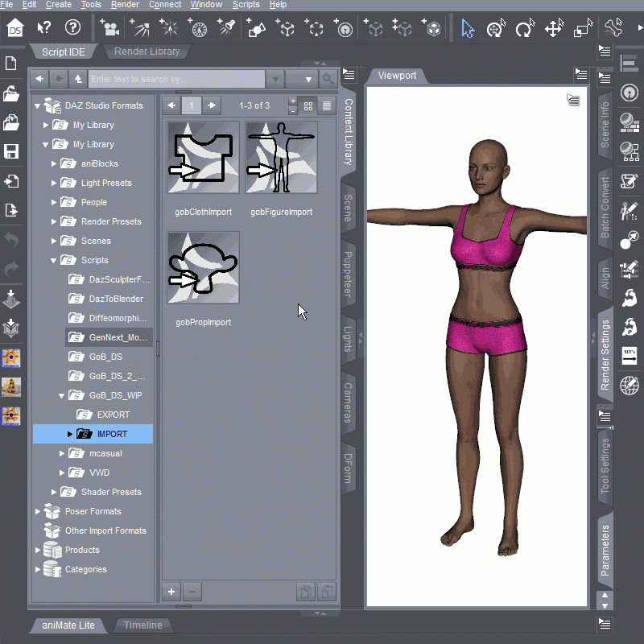Click the Redo arrow icon

tap(11, 269)
